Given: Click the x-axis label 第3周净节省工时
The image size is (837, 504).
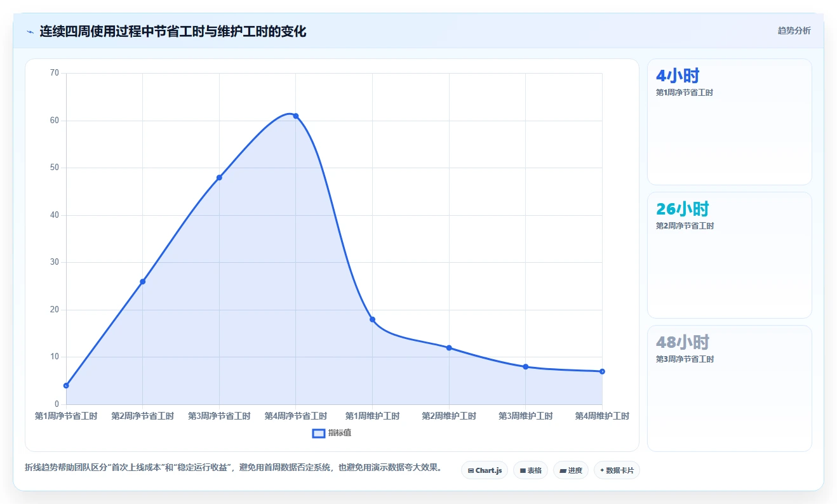Looking at the screenshot, I should click(219, 416).
